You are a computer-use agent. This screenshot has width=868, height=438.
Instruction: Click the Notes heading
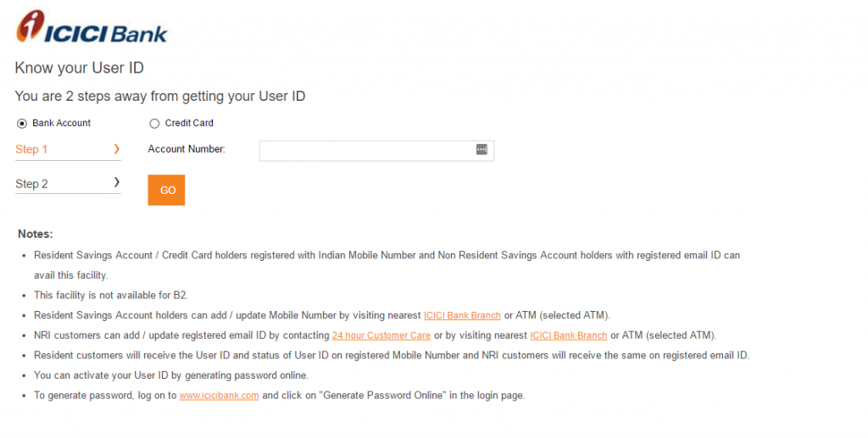36,234
